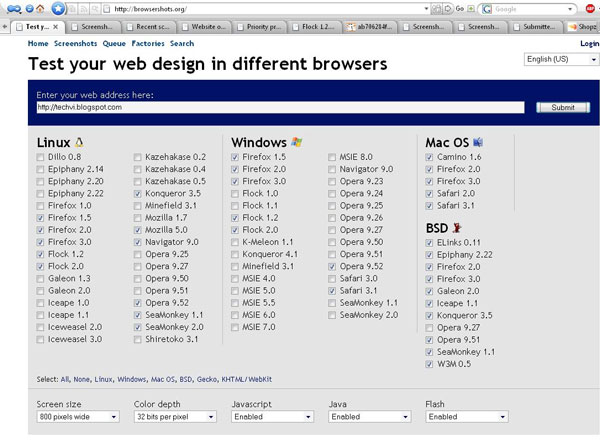Screen dimensions: 600x440
Task: Click 'All' in the Select row
Action: [x=65, y=380]
